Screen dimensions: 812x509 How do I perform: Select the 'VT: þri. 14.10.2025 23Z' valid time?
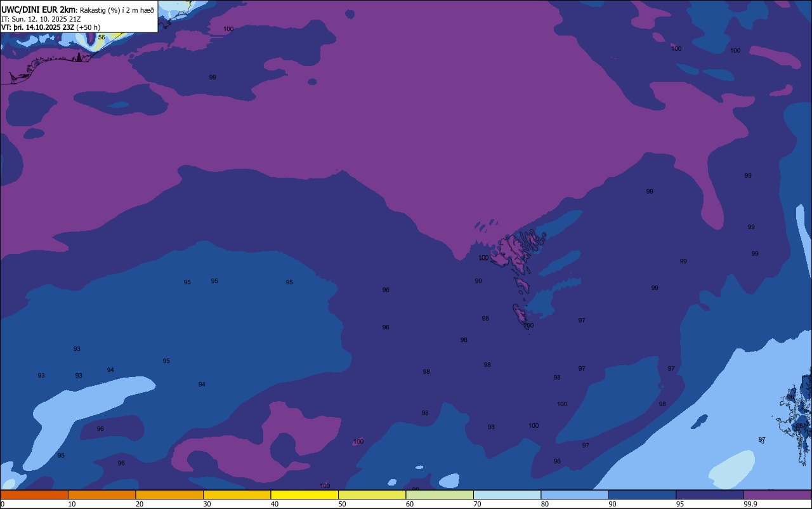[38, 27]
